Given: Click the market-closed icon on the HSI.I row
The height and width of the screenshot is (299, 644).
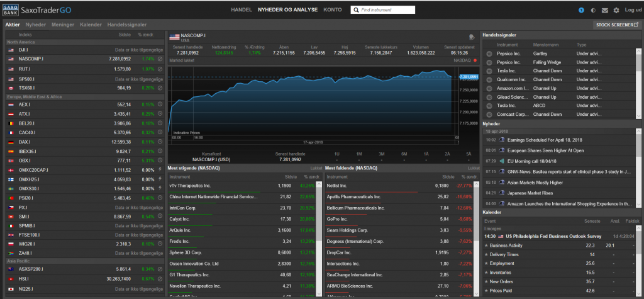Looking at the screenshot, I should (160, 279).
